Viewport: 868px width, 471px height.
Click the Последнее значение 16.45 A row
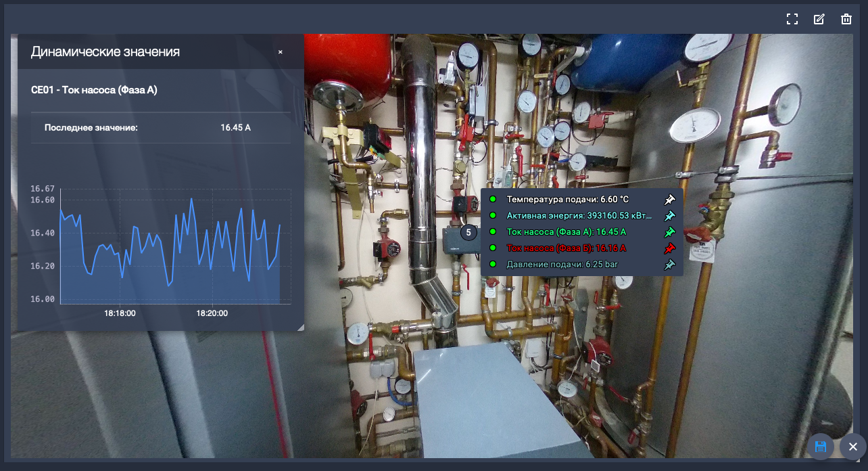tap(161, 127)
